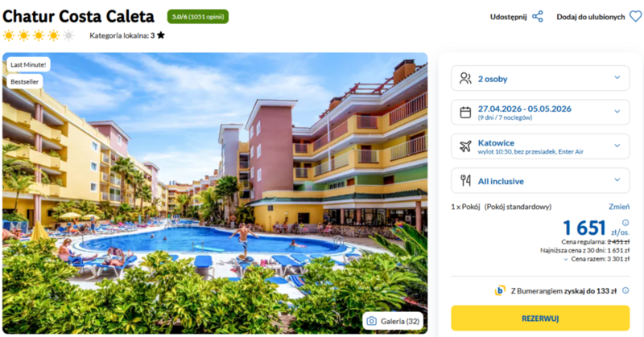Click the Zmień room link
Image resolution: width=644 pixels, height=337 pixels.
pos(619,207)
